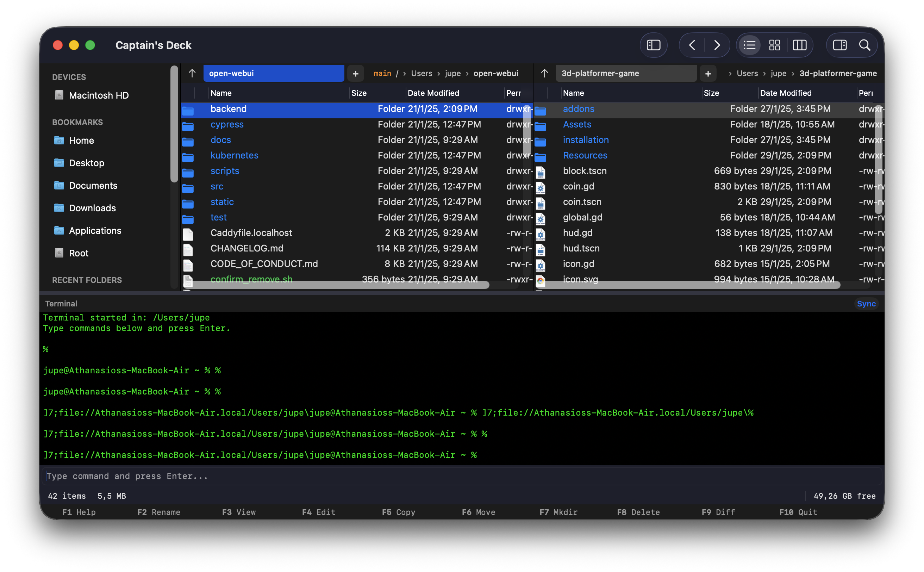This screenshot has height=572, width=924.
Task: Switch to grid view mode
Action: coord(775,45)
